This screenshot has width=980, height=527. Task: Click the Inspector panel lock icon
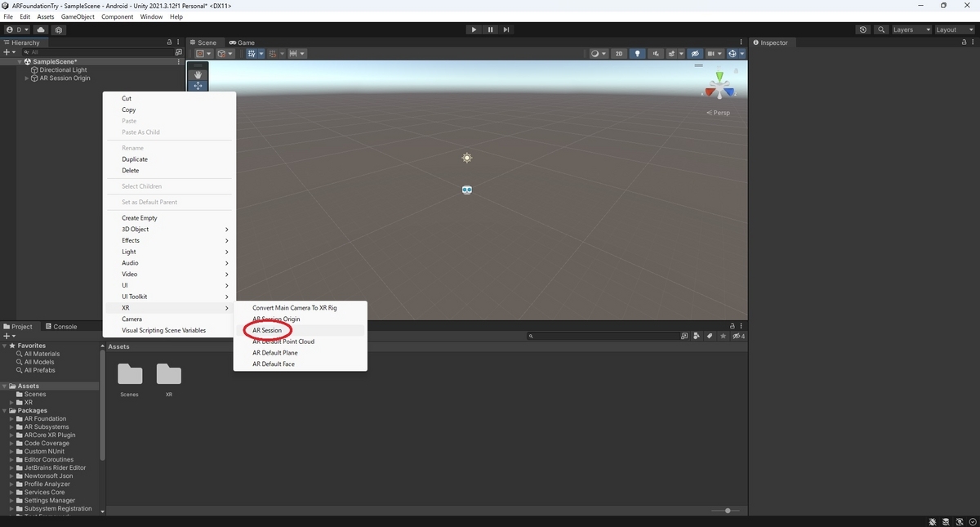964,42
